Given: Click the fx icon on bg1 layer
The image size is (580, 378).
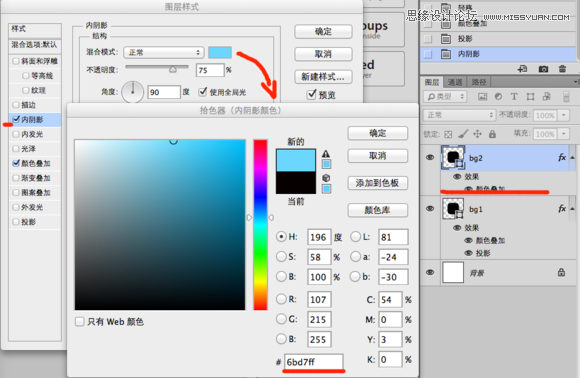Looking at the screenshot, I should [562, 209].
